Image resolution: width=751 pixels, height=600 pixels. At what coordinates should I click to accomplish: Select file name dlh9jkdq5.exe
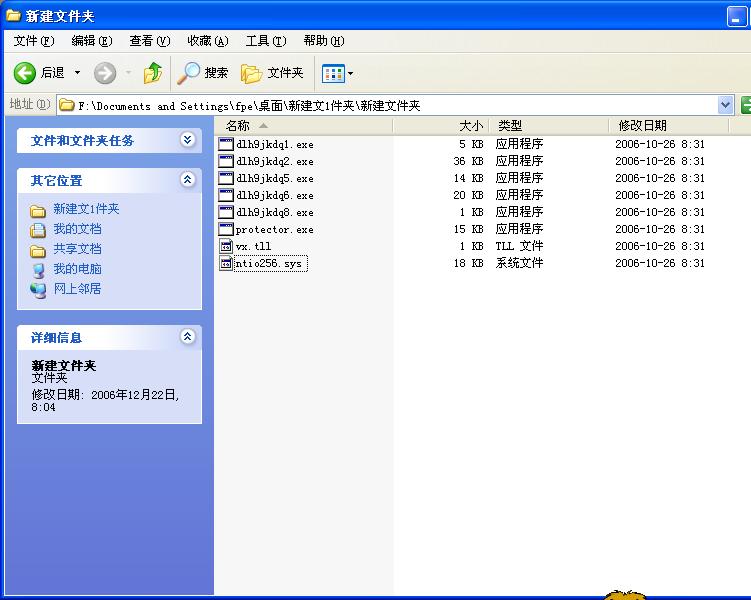tap(274, 179)
